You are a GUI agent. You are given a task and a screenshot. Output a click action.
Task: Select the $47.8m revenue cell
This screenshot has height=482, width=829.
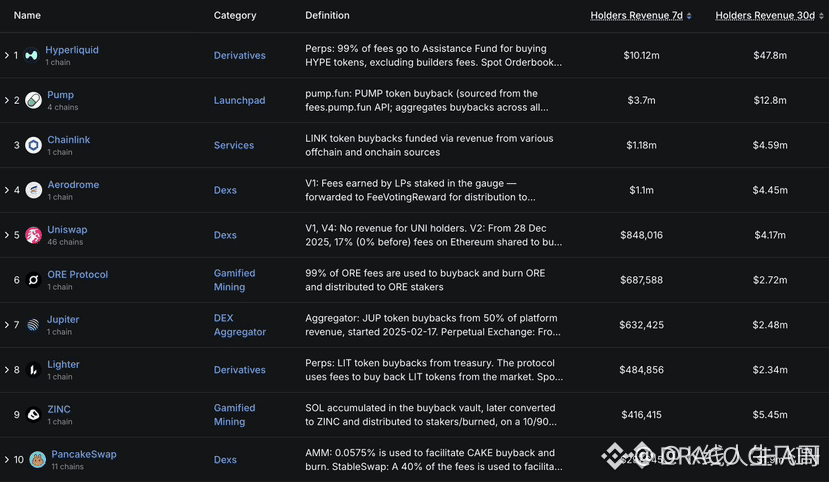pos(770,55)
